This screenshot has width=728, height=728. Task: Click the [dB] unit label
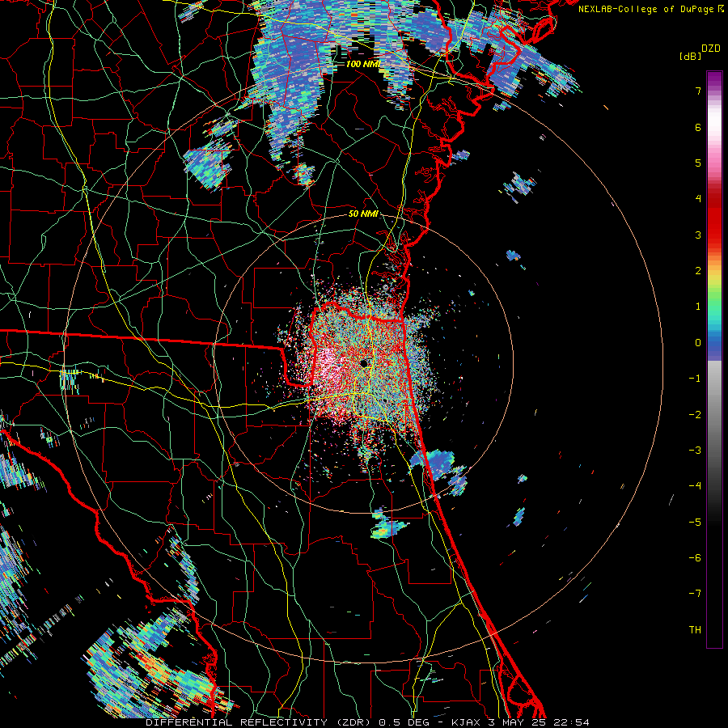(691, 56)
